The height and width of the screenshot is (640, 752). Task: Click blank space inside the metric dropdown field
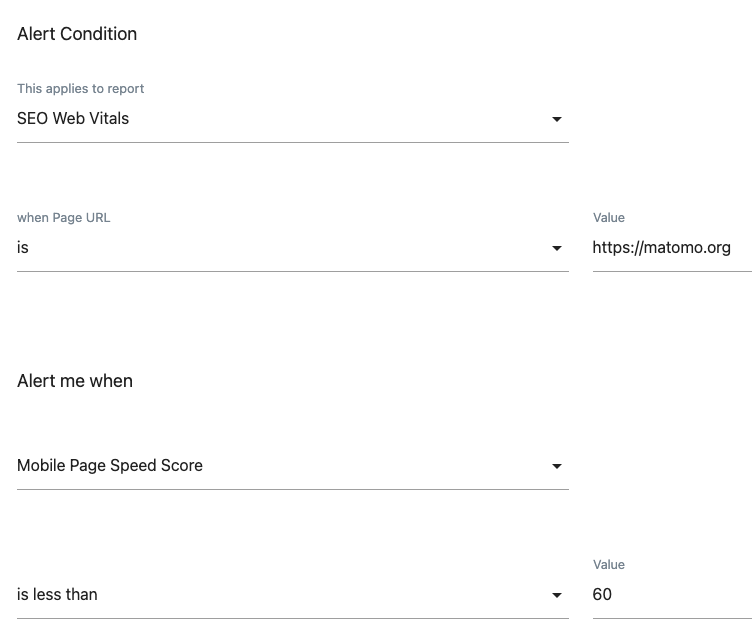pos(380,466)
